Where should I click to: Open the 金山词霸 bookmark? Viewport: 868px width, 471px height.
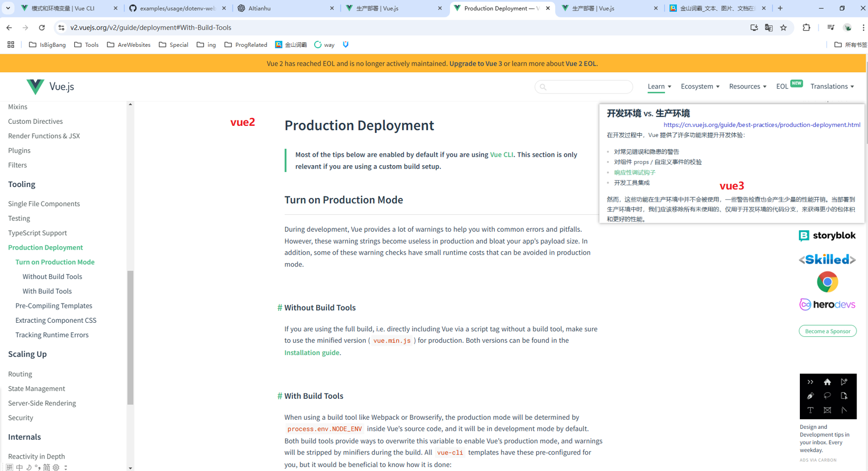(x=291, y=45)
